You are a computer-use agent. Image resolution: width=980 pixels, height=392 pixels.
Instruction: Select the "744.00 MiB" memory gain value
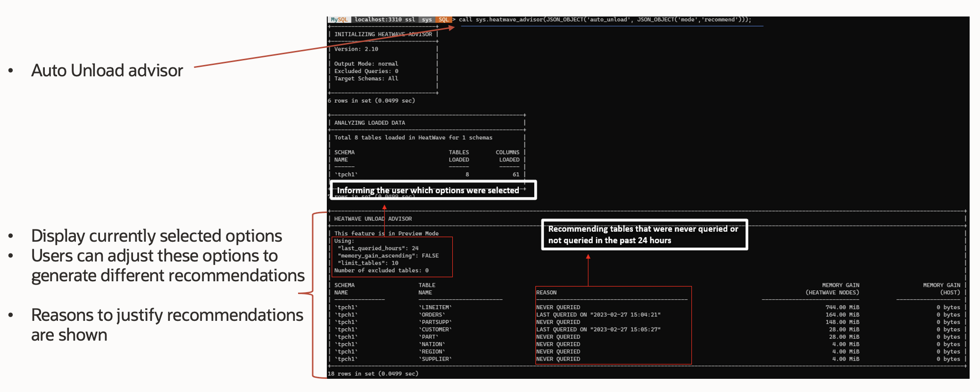click(842, 307)
